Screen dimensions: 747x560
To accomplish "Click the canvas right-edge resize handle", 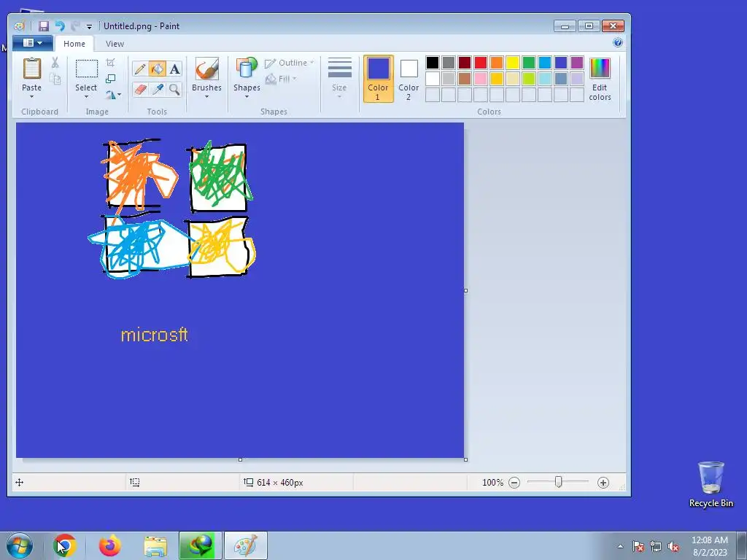I will [465, 290].
